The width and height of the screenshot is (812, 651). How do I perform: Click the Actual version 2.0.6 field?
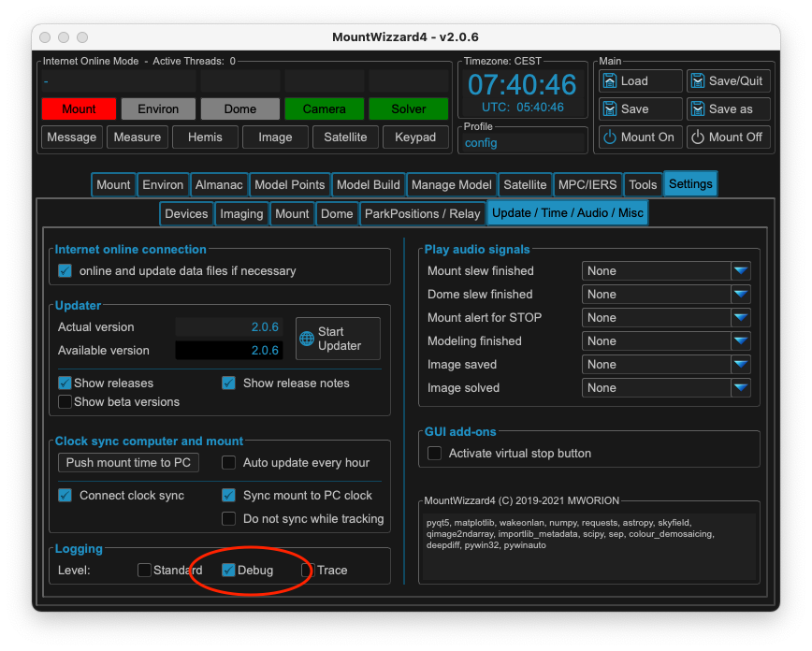coord(229,326)
